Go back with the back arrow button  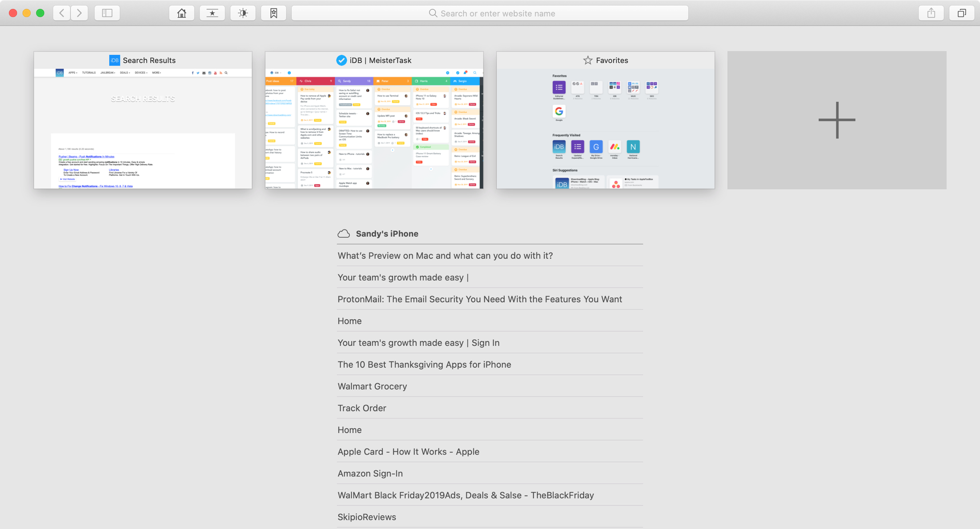point(61,13)
